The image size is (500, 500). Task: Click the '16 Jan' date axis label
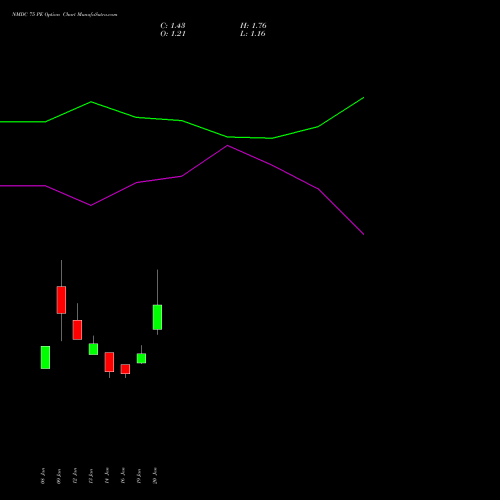[123, 476]
